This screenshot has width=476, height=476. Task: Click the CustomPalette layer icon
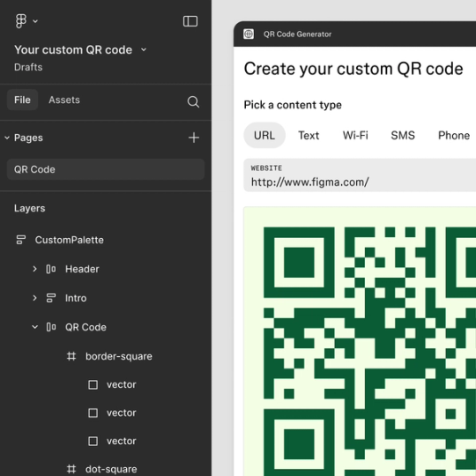click(21, 240)
